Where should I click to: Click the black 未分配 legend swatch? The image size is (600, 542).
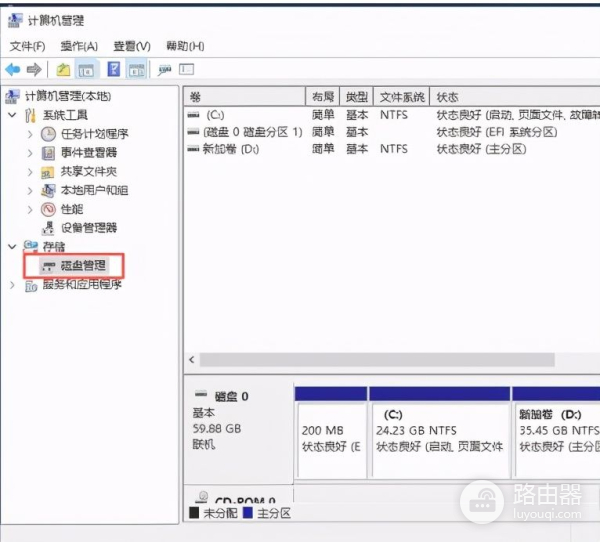pyautogui.click(x=194, y=513)
